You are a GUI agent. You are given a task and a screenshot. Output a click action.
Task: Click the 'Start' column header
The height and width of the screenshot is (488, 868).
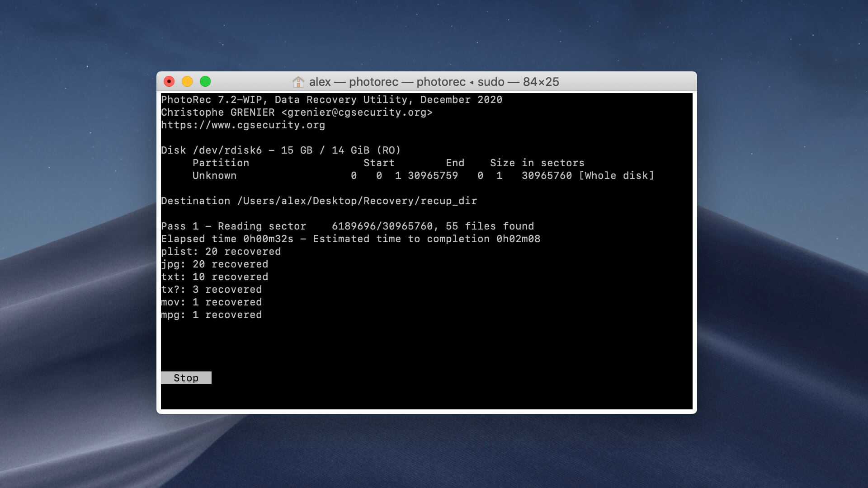(379, 163)
